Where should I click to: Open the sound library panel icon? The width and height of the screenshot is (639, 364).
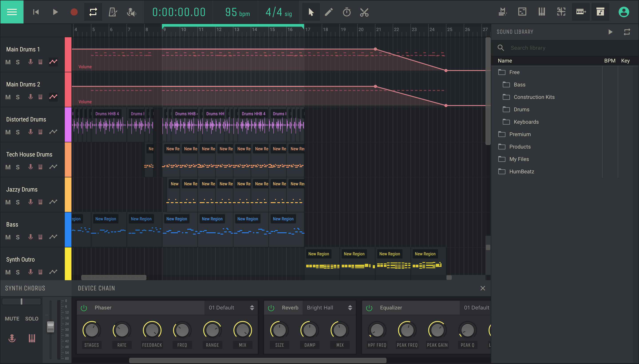click(x=600, y=12)
